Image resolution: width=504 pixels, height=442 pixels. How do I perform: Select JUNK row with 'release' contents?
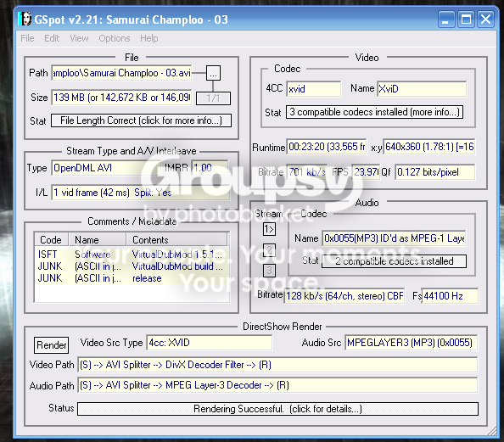[132, 278]
